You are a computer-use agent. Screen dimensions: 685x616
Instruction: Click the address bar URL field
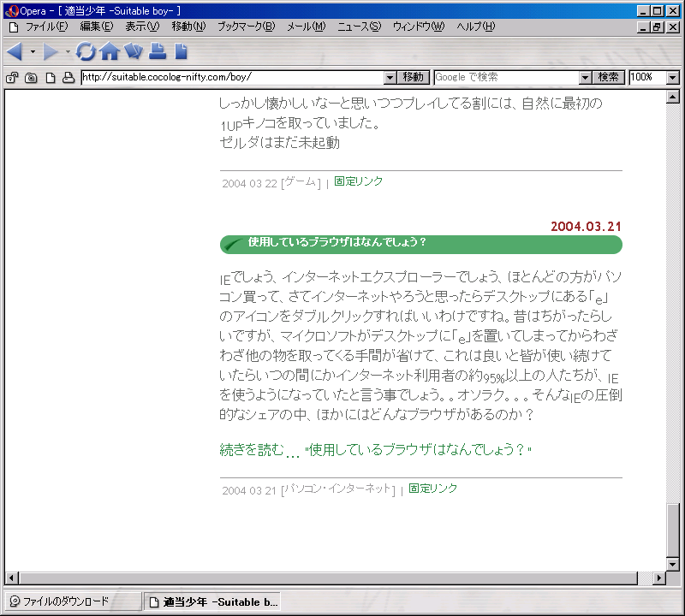point(233,77)
